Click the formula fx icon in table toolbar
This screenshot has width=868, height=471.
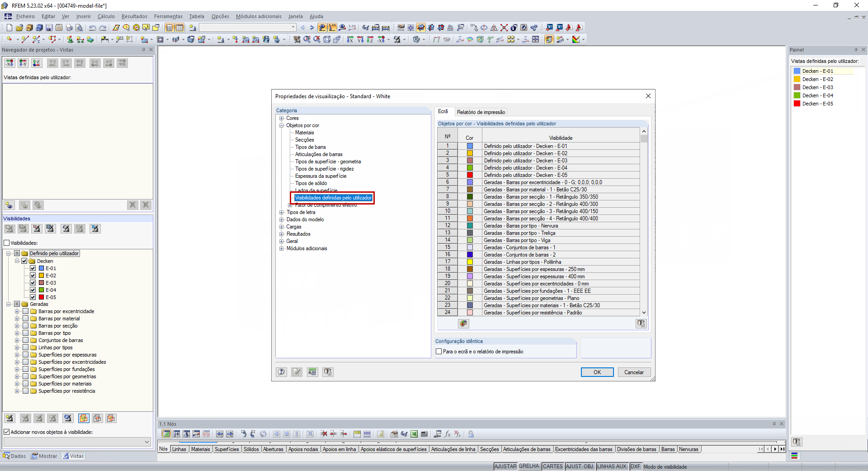(x=448, y=434)
